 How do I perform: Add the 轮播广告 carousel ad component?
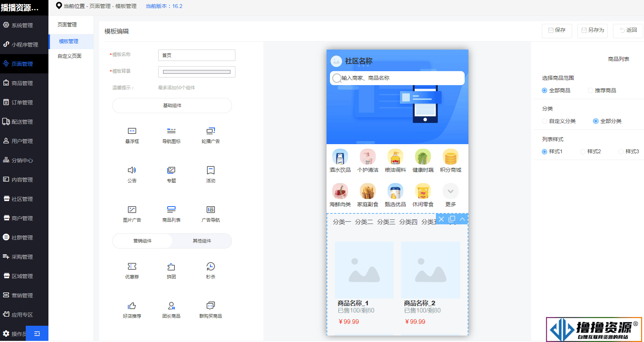click(x=211, y=135)
